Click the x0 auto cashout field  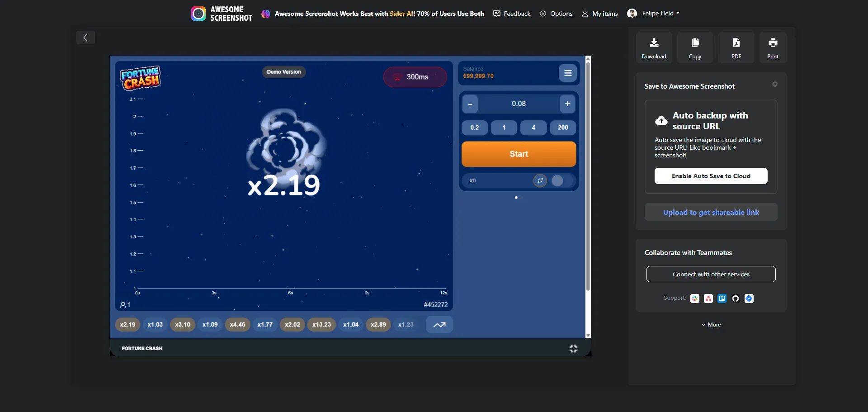coord(497,180)
